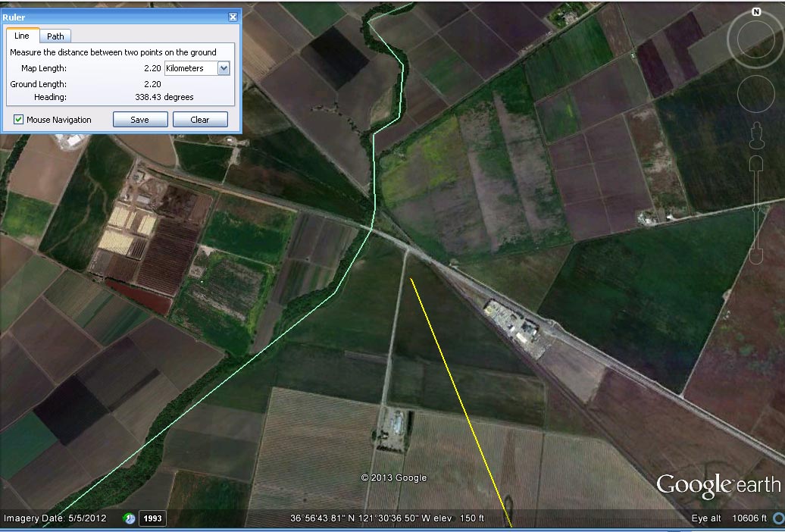Click the N north compass marker

(756, 12)
